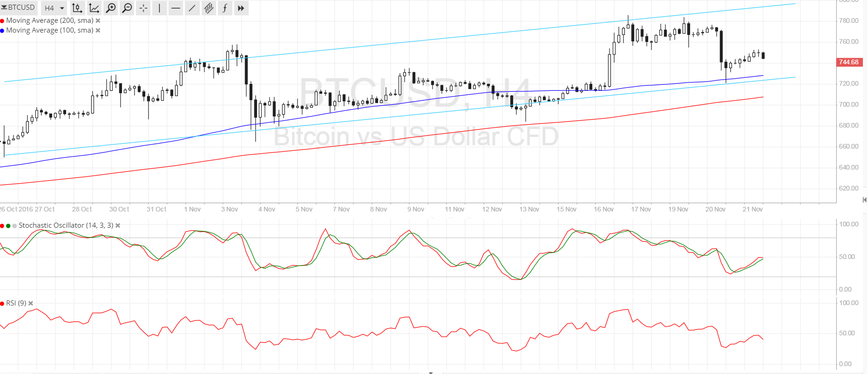Remove the Moving Average 100 sma indicator
The image size is (868, 374).
[x=98, y=30]
